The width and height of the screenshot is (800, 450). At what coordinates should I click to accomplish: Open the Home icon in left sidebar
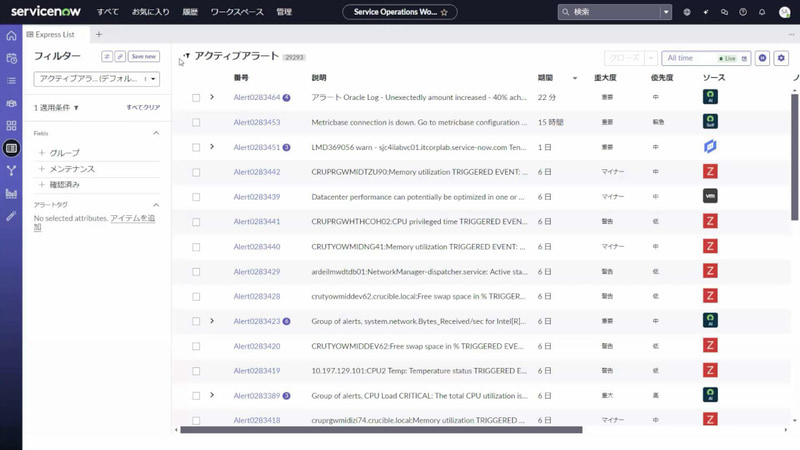click(x=11, y=36)
